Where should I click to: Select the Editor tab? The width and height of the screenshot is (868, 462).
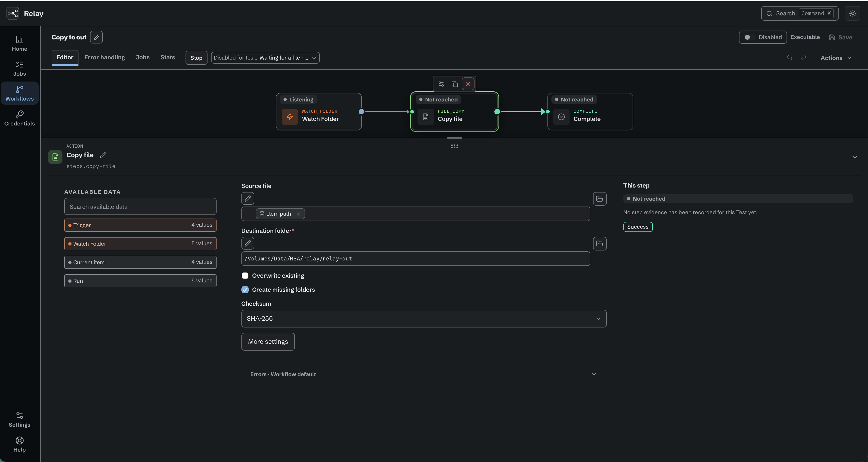coord(65,57)
